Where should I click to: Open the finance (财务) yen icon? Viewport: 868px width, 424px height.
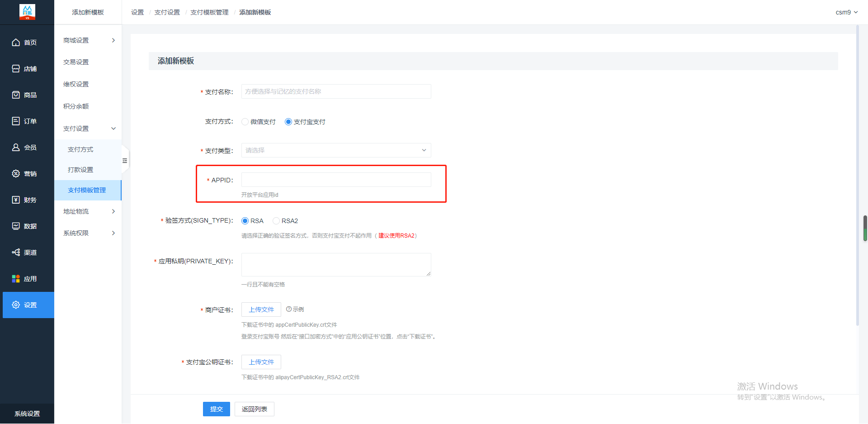pyautogui.click(x=16, y=200)
